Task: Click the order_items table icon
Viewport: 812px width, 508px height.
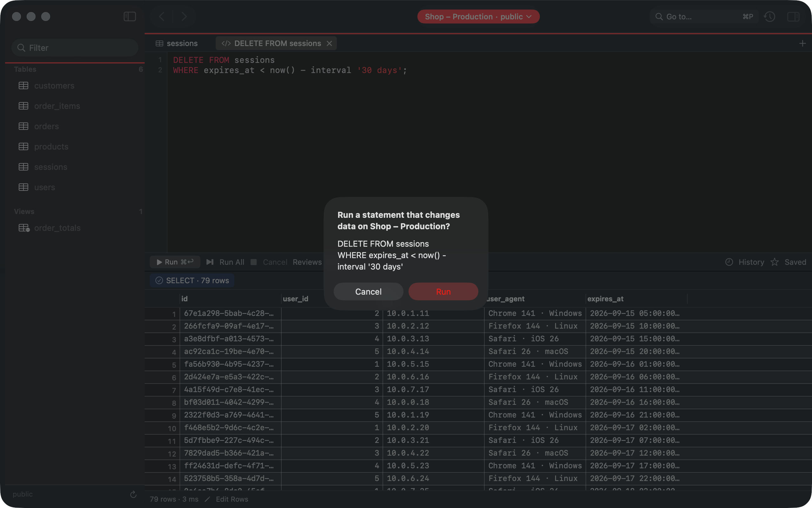Action: point(23,106)
